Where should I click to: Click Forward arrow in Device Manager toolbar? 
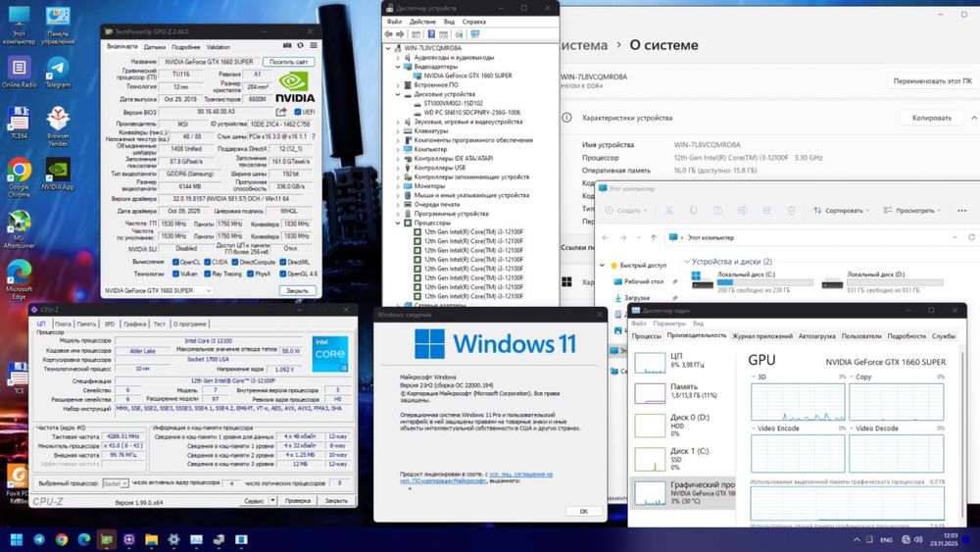coord(400,34)
